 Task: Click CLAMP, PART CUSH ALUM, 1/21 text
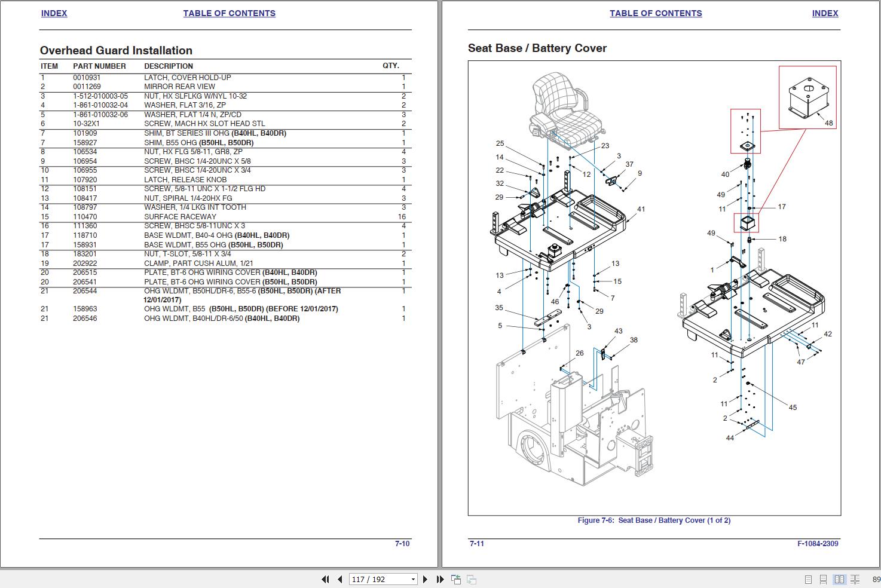coord(198,264)
